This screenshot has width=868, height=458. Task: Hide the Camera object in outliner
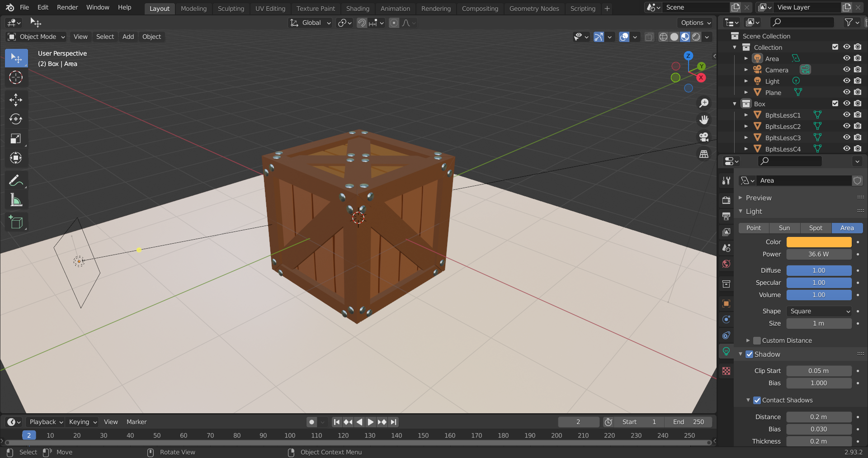(x=846, y=70)
